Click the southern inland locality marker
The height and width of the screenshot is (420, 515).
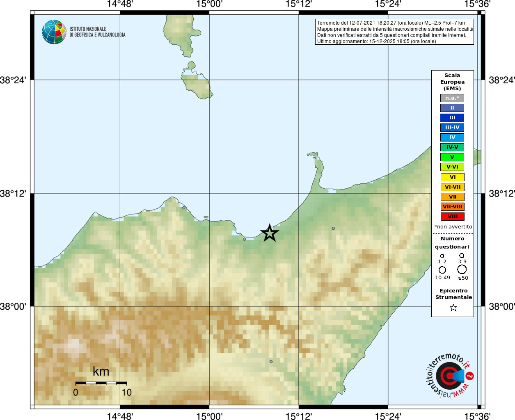click(x=271, y=362)
